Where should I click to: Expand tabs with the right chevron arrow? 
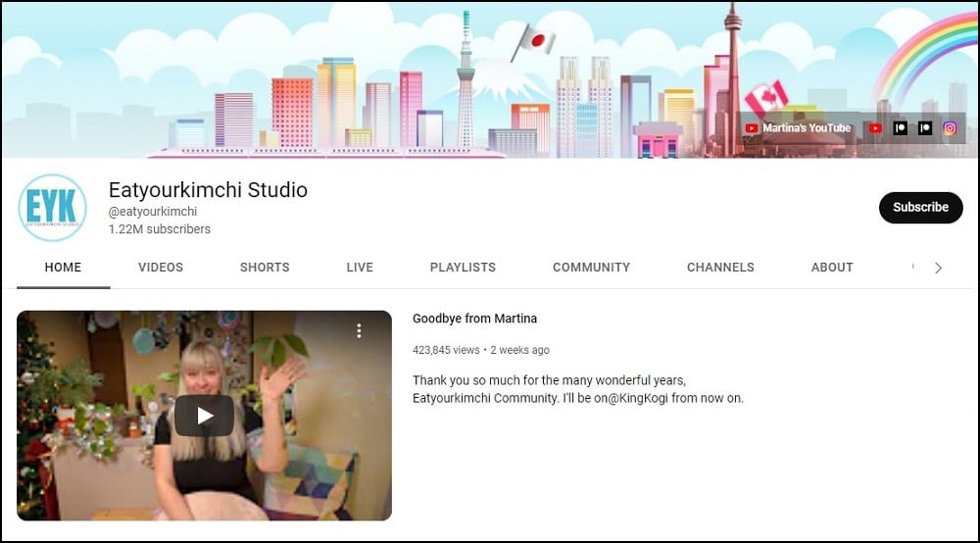[938, 268]
